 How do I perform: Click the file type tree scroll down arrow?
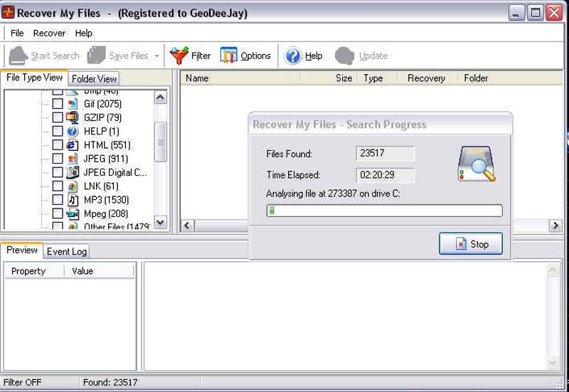(x=161, y=222)
